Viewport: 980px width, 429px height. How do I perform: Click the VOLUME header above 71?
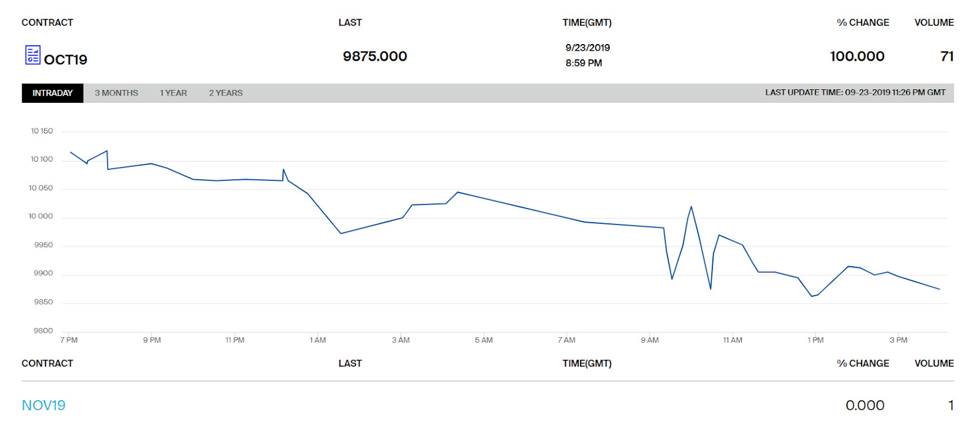pyautogui.click(x=933, y=23)
